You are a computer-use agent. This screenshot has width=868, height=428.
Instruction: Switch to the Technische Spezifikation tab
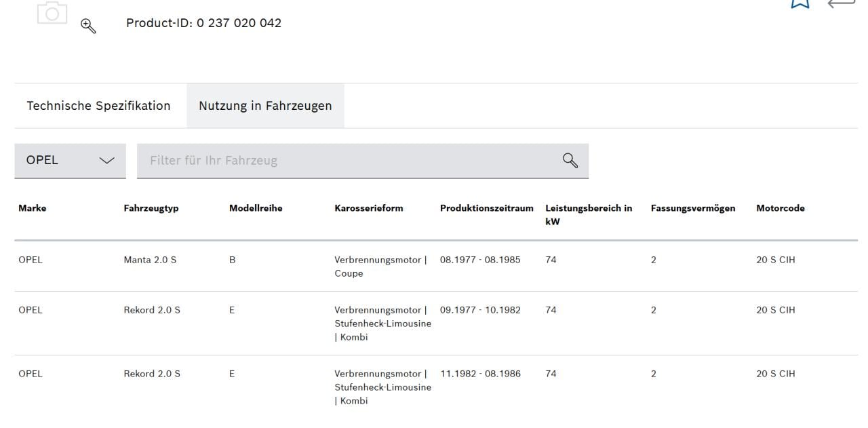[x=98, y=106]
